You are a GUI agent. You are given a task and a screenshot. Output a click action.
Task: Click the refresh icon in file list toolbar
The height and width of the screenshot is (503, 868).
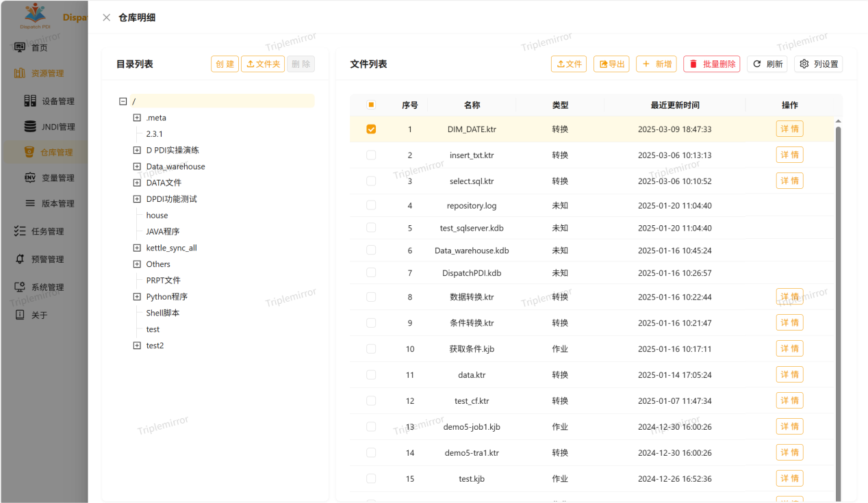coord(757,64)
